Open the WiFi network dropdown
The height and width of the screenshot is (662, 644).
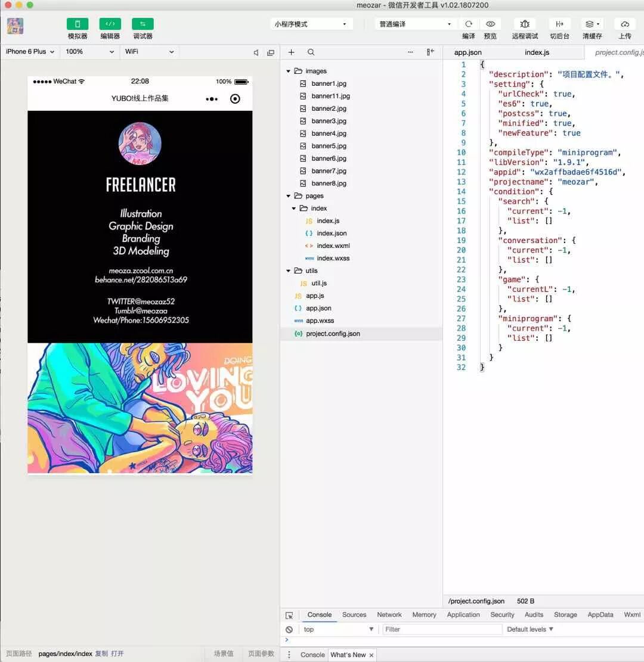pos(150,51)
